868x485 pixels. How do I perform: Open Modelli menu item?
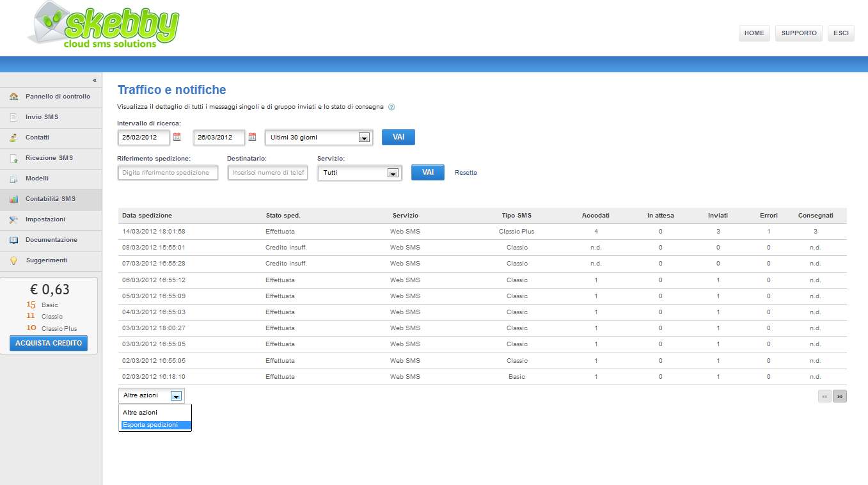tap(51, 179)
